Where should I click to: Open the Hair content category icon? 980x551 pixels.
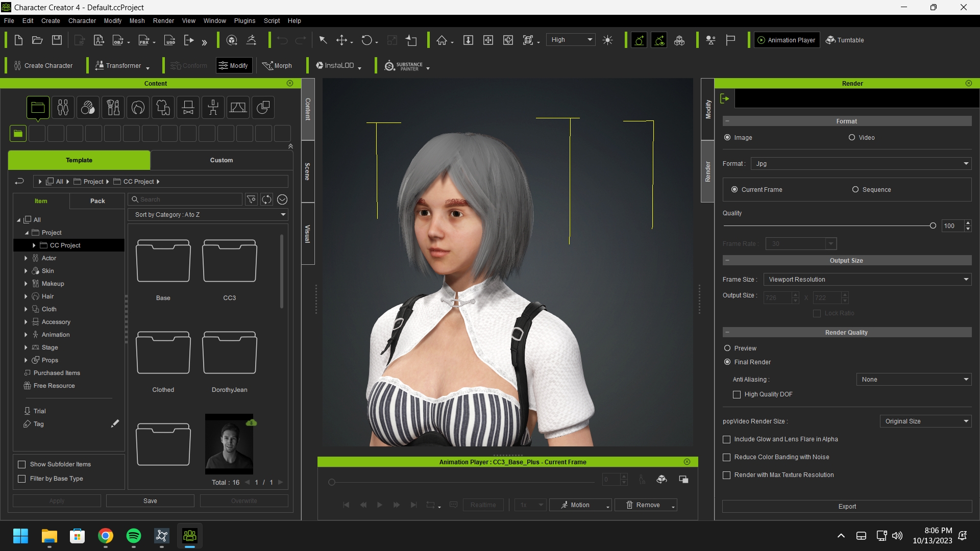[x=138, y=108]
